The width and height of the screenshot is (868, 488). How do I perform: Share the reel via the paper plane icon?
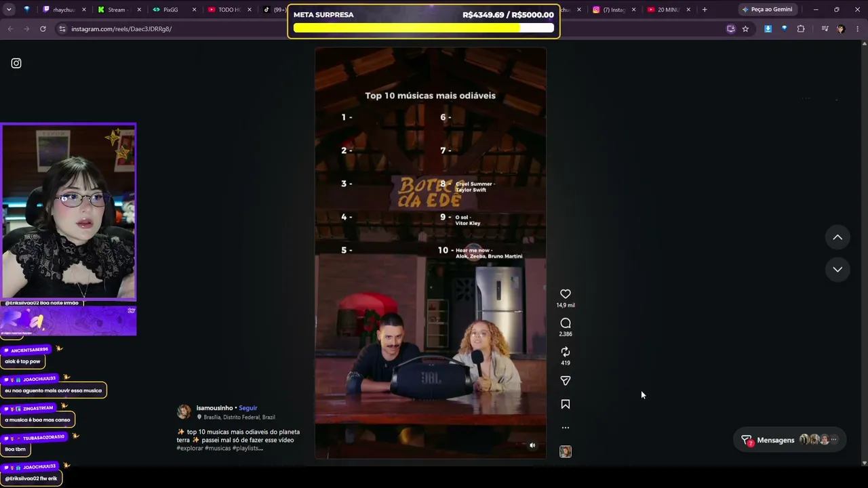click(x=566, y=381)
